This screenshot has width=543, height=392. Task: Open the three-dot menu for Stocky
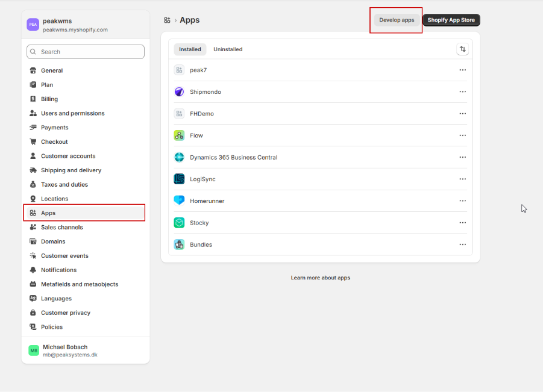point(463,222)
